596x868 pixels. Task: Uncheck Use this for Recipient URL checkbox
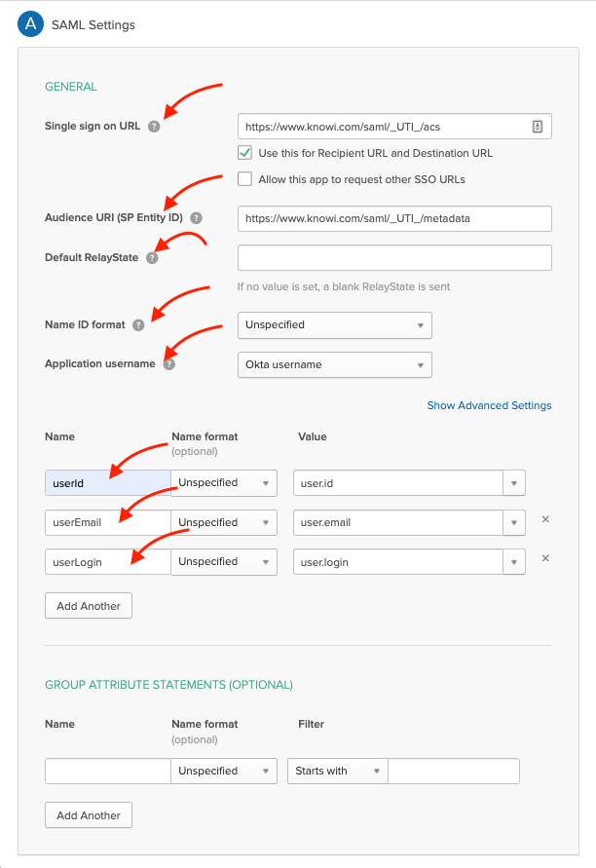(x=245, y=153)
